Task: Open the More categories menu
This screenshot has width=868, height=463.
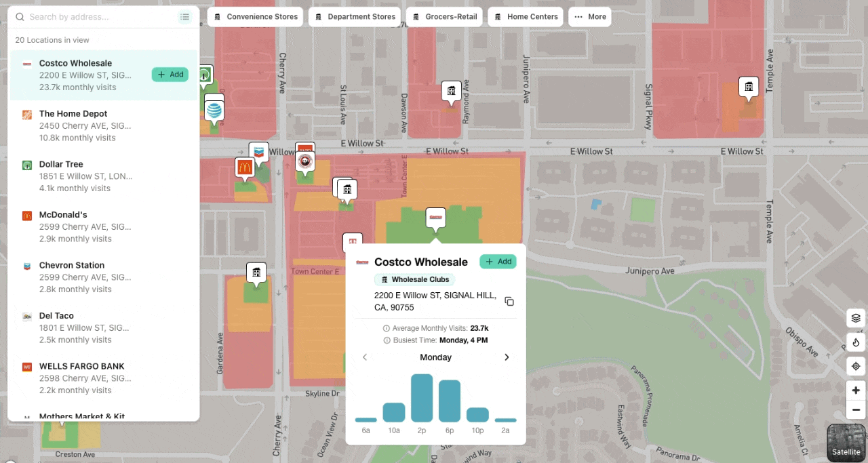Action: pos(590,17)
